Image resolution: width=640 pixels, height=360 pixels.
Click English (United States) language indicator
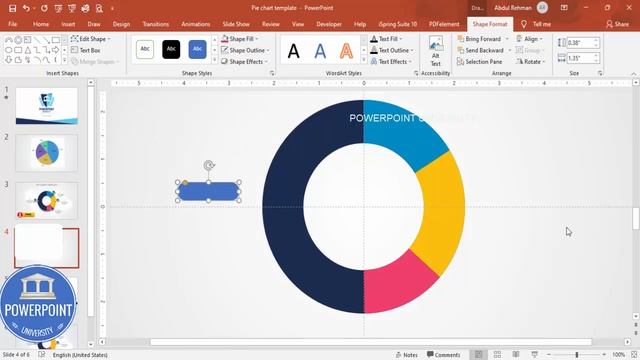(x=80, y=355)
